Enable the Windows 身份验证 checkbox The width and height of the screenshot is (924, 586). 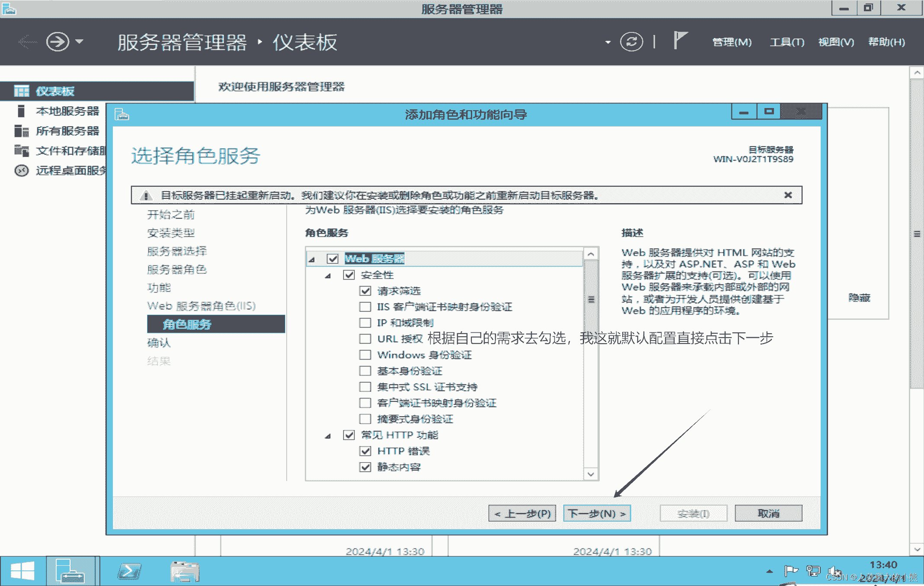point(365,354)
